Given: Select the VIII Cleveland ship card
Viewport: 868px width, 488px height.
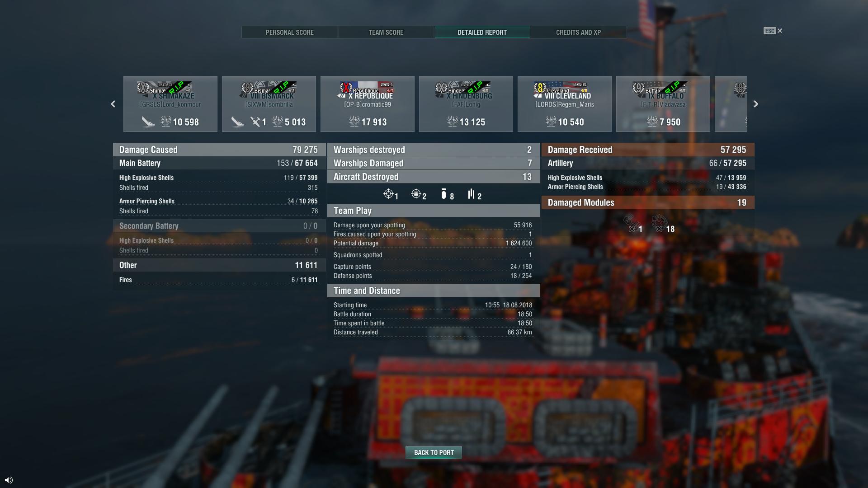Looking at the screenshot, I should (565, 104).
